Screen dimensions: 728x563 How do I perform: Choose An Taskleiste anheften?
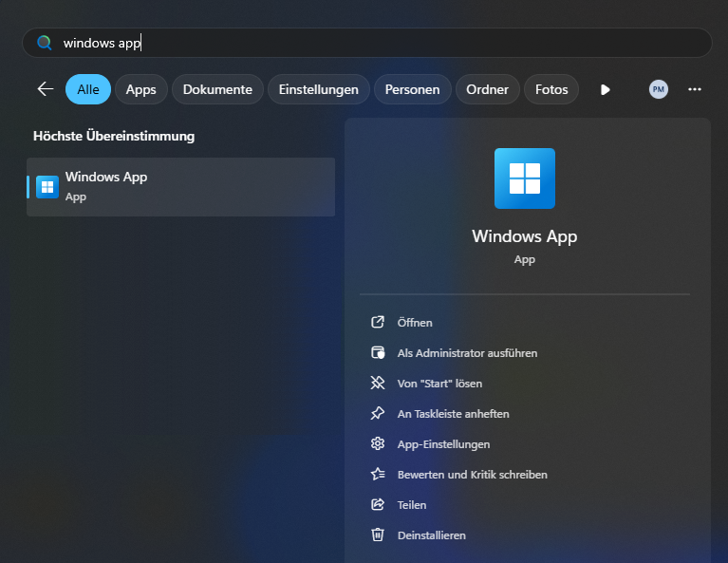point(453,414)
